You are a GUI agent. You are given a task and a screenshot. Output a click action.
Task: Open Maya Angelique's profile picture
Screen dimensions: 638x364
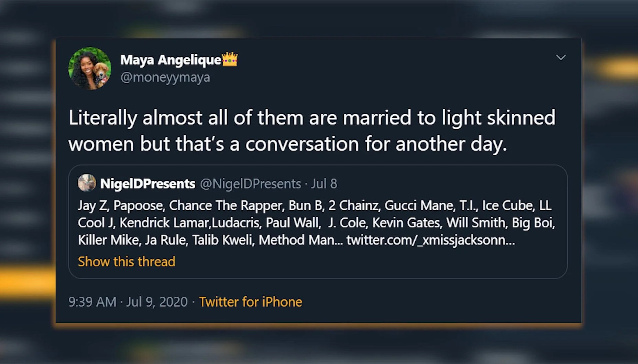(90, 68)
